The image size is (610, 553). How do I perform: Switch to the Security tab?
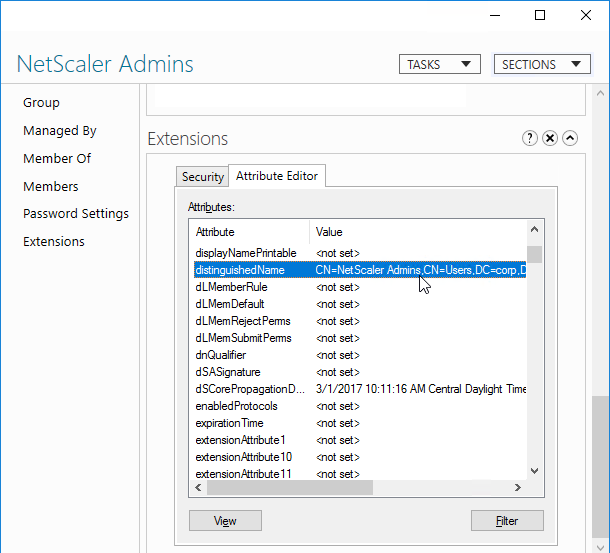202,177
